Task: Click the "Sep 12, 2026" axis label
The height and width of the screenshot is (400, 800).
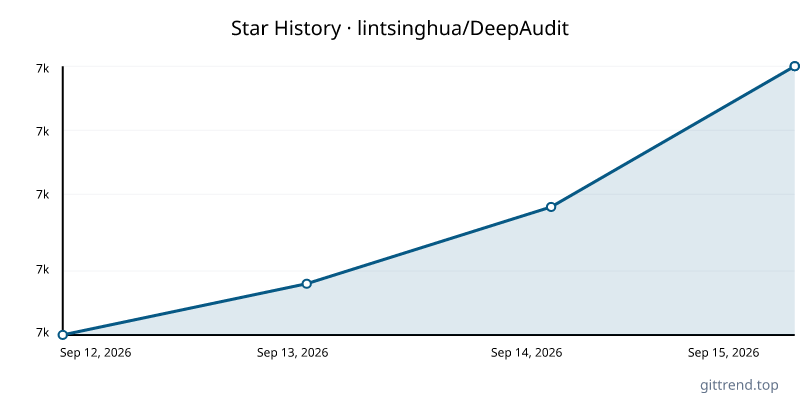Action: point(95,353)
